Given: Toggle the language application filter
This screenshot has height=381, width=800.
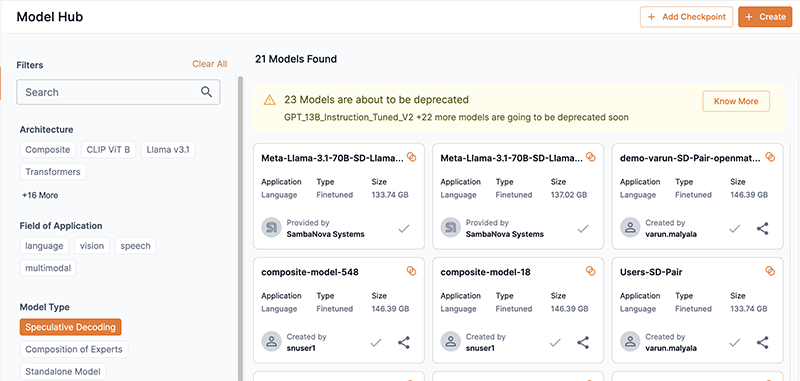Looking at the screenshot, I should pos(44,245).
